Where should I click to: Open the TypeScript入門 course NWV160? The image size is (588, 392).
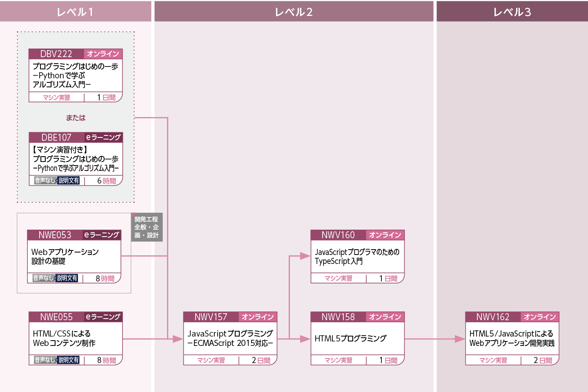pos(357,256)
